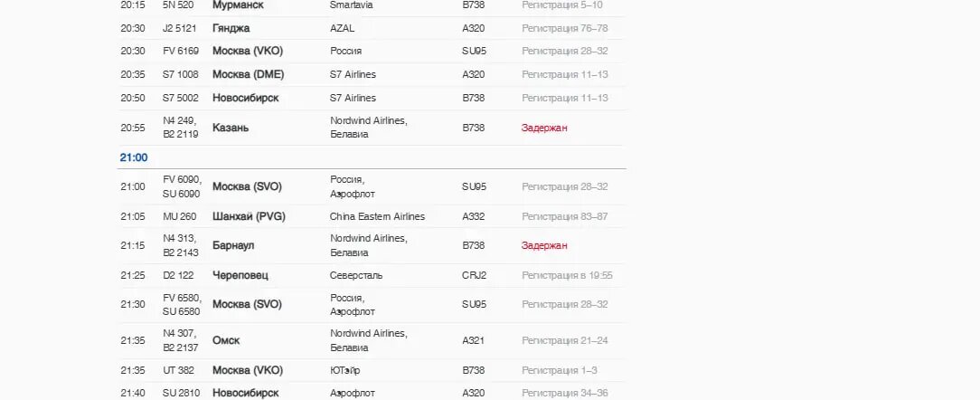The width and height of the screenshot is (980, 400).
Task: Click the Задержан status for Барнаул
Action: pos(544,245)
